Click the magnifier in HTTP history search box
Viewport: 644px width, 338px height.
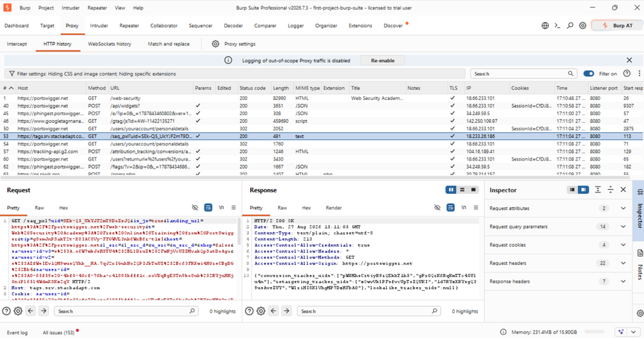pyautogui.click(x=570, y=74)
